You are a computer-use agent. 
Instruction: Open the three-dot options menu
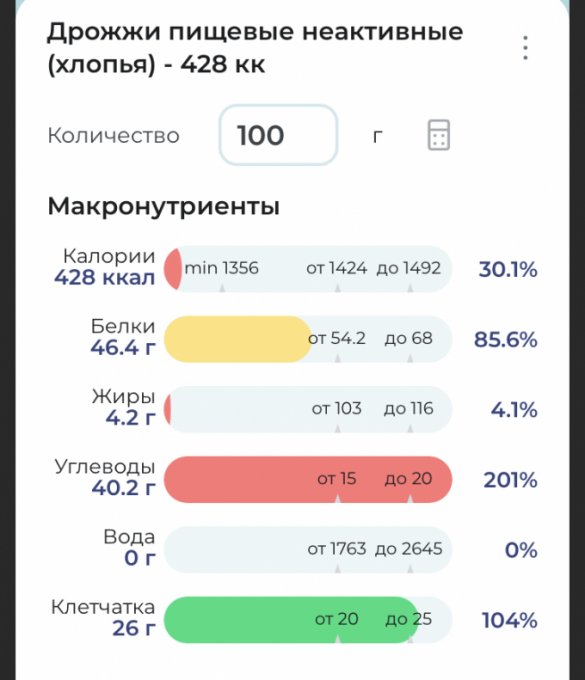pos(525,48)
